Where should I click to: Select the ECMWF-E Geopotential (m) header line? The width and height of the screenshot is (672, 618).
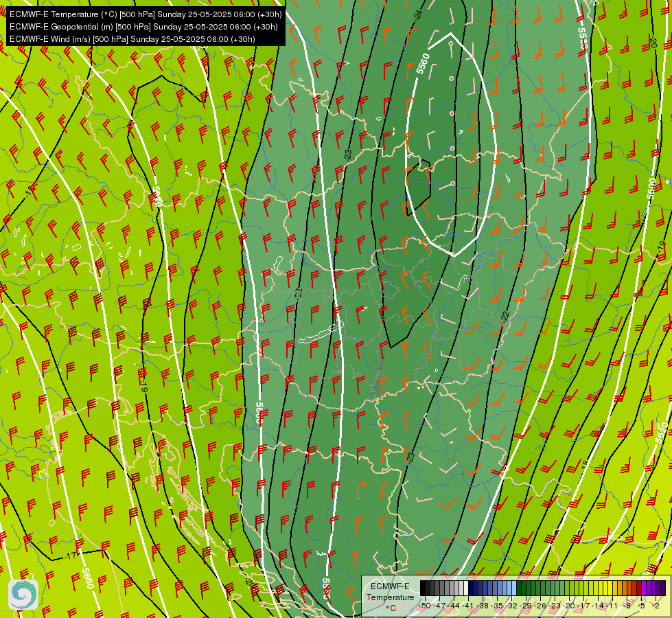[143, 27]
